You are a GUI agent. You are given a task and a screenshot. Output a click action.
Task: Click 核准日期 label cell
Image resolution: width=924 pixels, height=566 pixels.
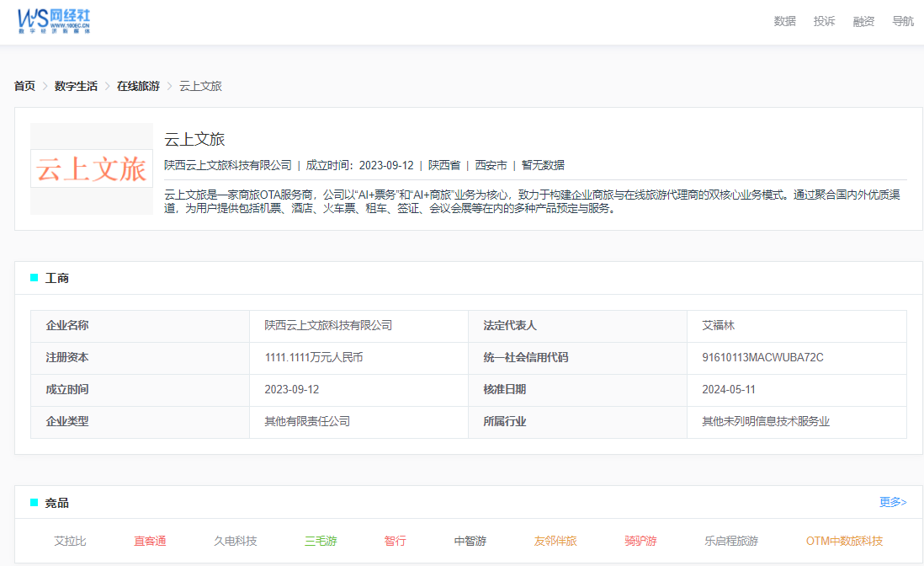pos(577,390)
